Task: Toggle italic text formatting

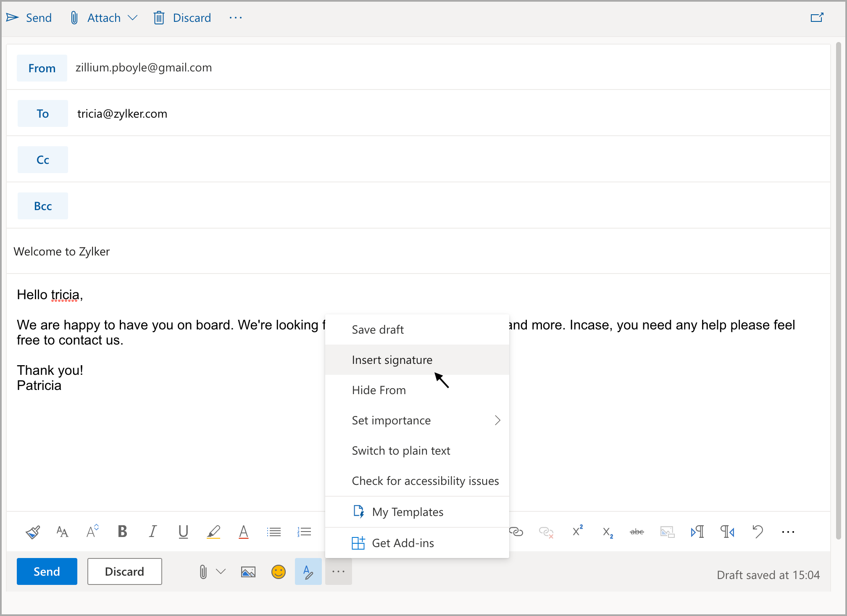Action: pyautogui.click(x=153, y=532)
